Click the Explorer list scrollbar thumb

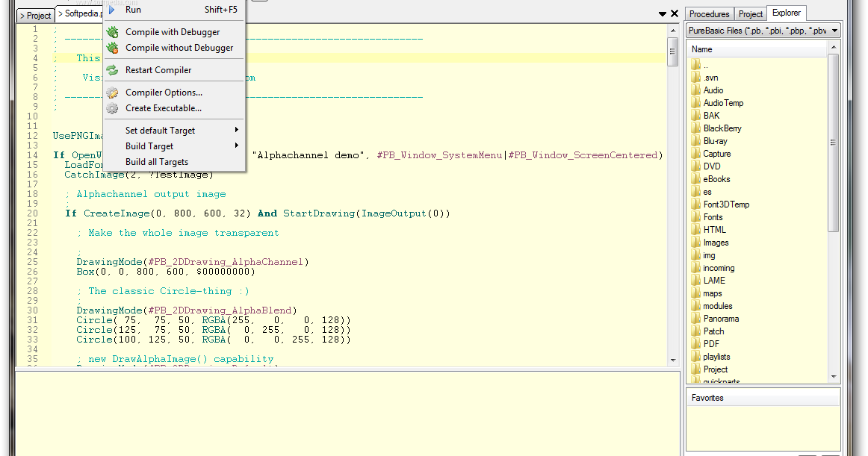pos(834,143)
